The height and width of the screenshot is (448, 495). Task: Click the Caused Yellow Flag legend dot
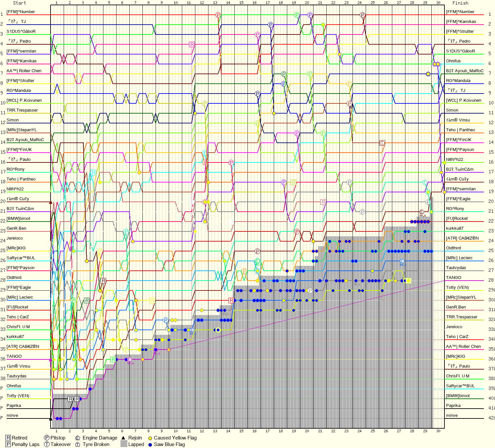point(150,438)
